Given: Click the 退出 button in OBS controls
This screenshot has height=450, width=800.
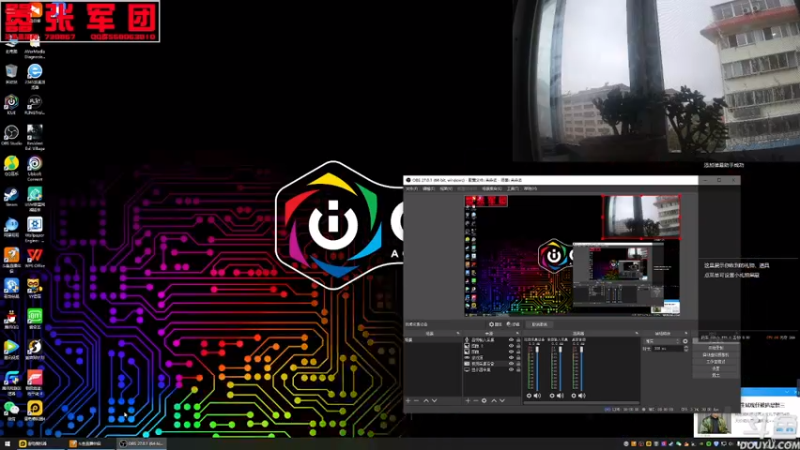Looking at the screenshot, I should (715, 374).
